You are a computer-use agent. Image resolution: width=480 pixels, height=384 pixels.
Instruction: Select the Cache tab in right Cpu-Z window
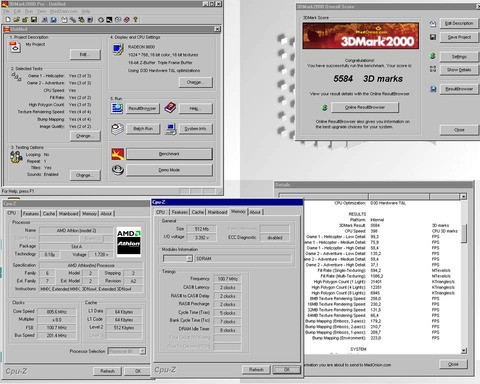(198, 212)
